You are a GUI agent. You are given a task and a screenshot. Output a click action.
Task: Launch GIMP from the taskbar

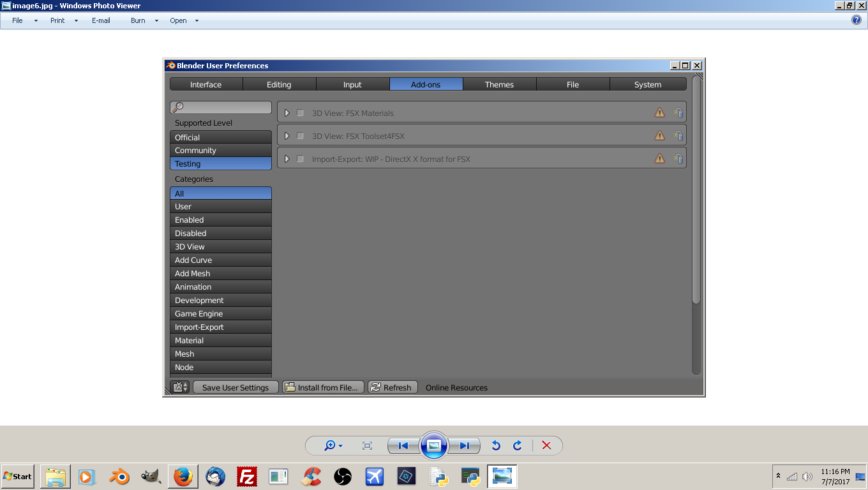pyautogui.click(x=151, y=477)
